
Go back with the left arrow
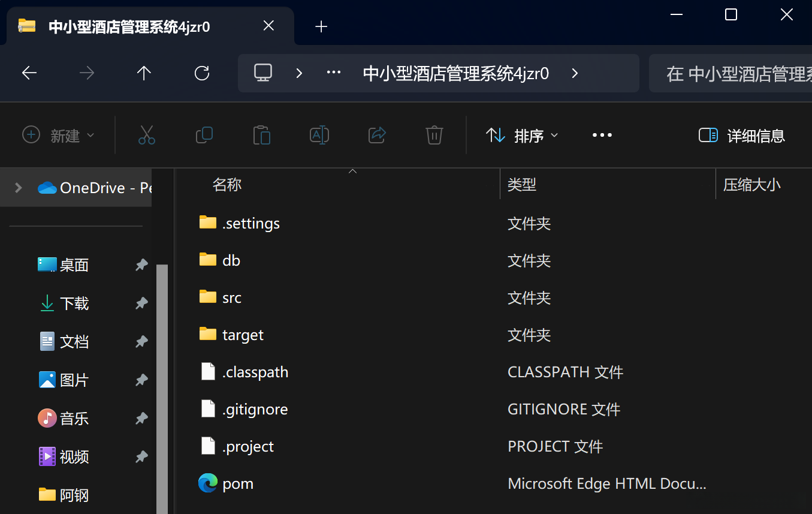(29, 73)
